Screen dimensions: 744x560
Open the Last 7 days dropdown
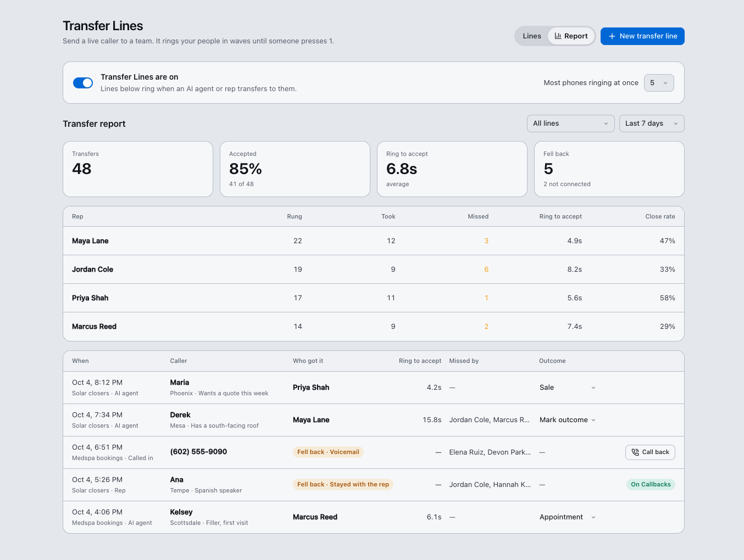651,124
